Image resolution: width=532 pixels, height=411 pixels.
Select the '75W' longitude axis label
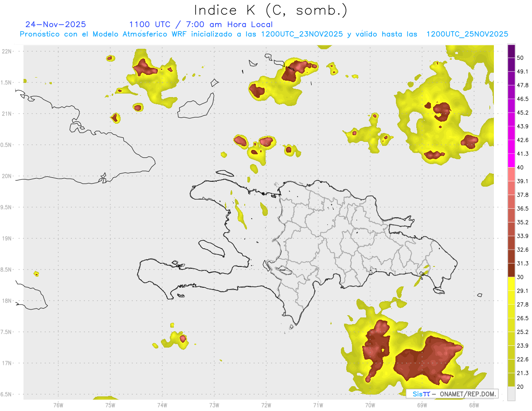tap(110, 405)
